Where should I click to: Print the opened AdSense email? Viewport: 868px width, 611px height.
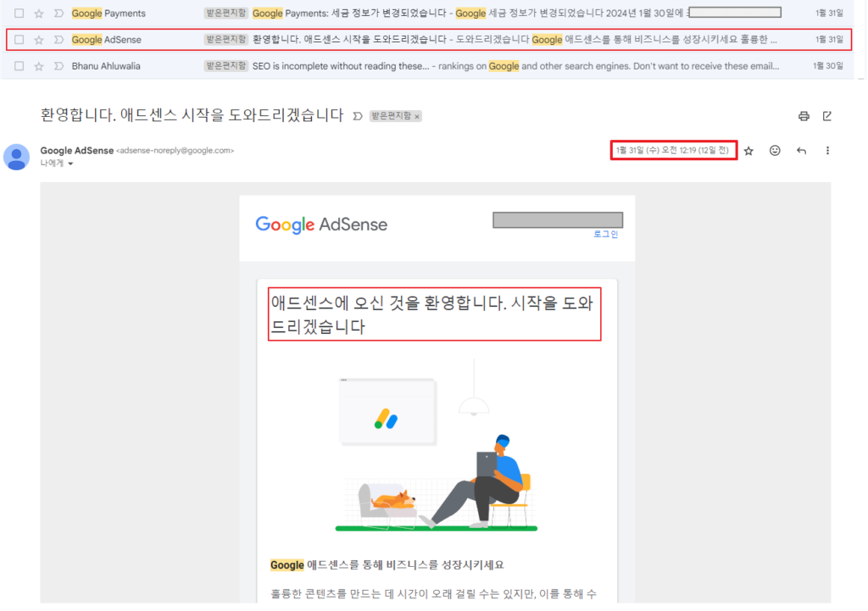[804, 116]
